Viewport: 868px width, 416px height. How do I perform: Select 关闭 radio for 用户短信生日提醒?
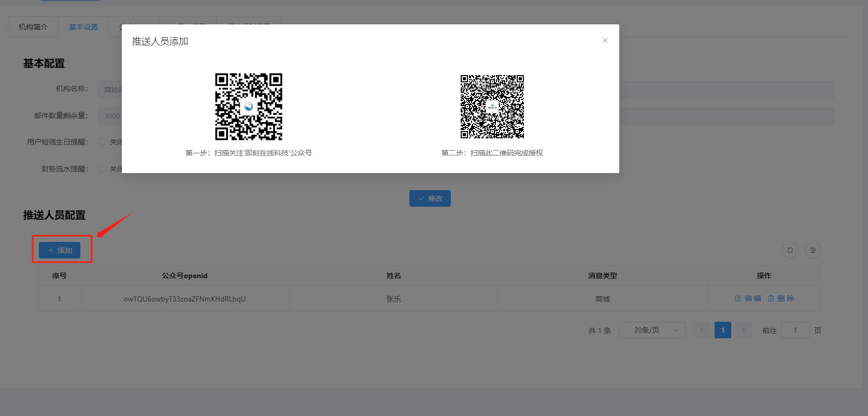pyautogui.click(x=102, y=142)
